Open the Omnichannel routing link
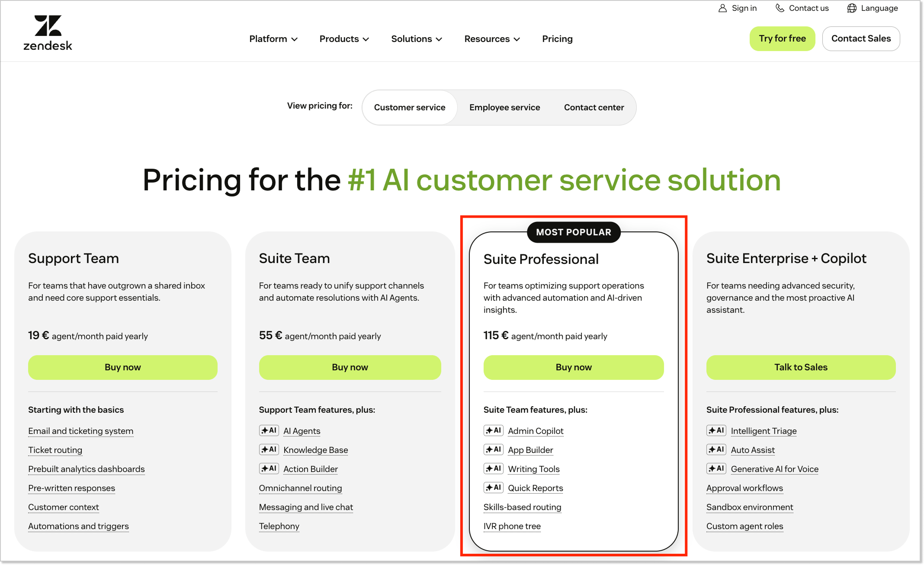Screen dimensions: 924x565 click(301, 488)
